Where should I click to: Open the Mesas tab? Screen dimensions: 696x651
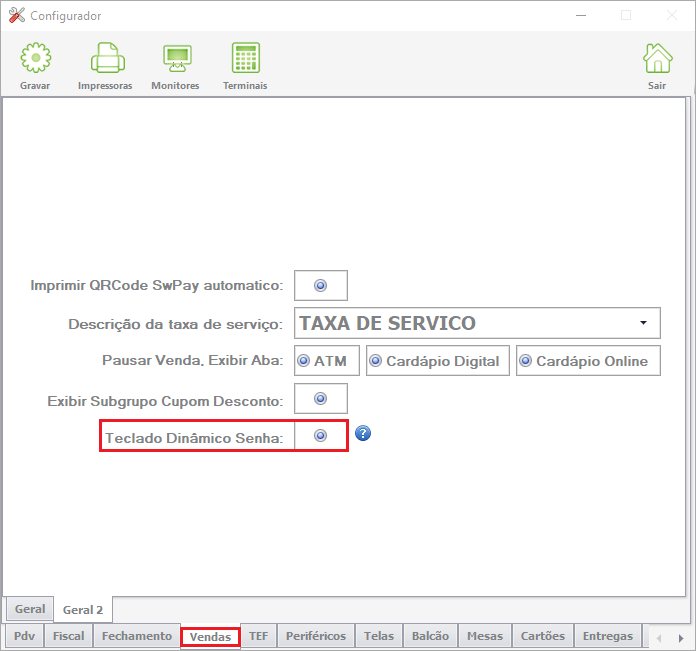[485, 636]
